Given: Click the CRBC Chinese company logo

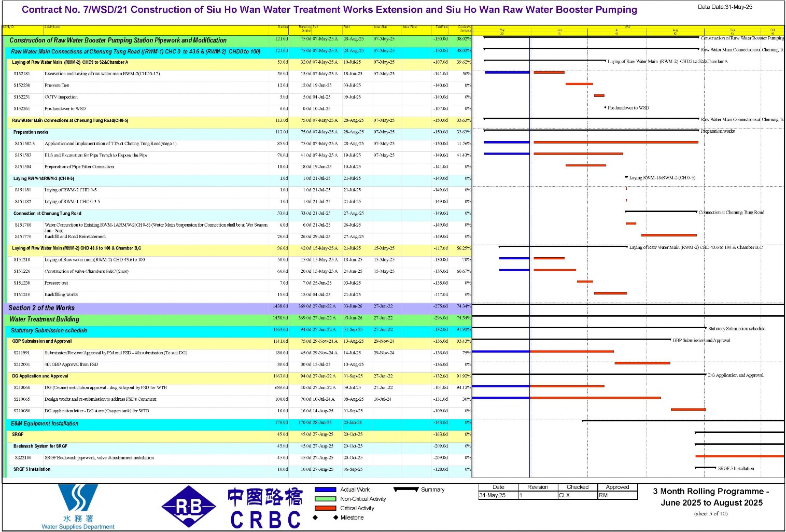Looking at the screenshot, I should 265,508.
